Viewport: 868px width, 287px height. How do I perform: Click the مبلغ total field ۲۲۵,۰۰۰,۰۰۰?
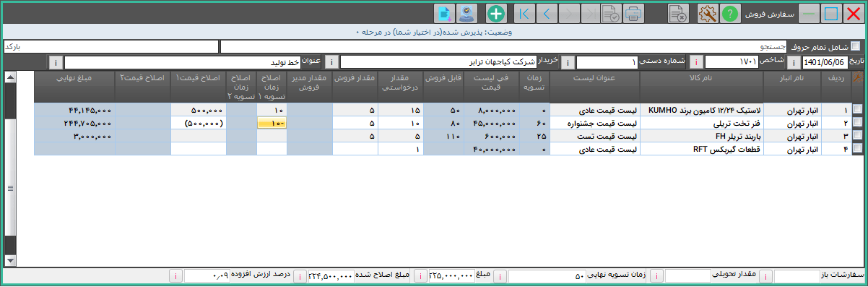[452, 276]
